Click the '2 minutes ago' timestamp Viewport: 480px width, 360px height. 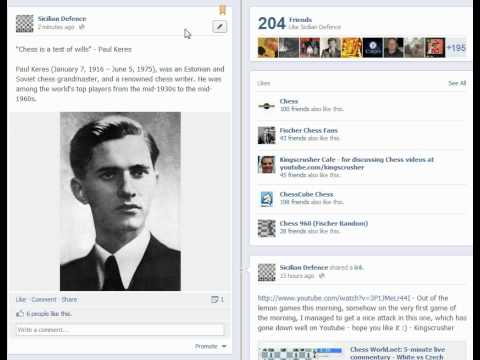click(x=56, y=27)
